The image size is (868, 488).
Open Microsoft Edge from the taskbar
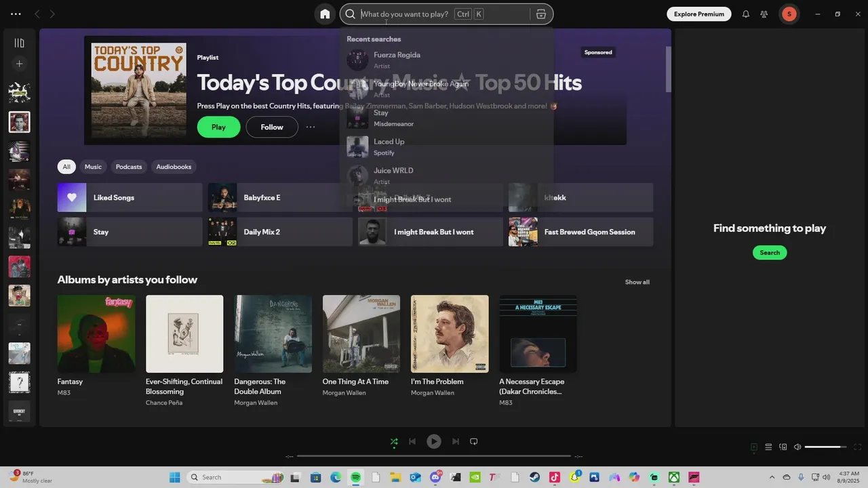336,477
